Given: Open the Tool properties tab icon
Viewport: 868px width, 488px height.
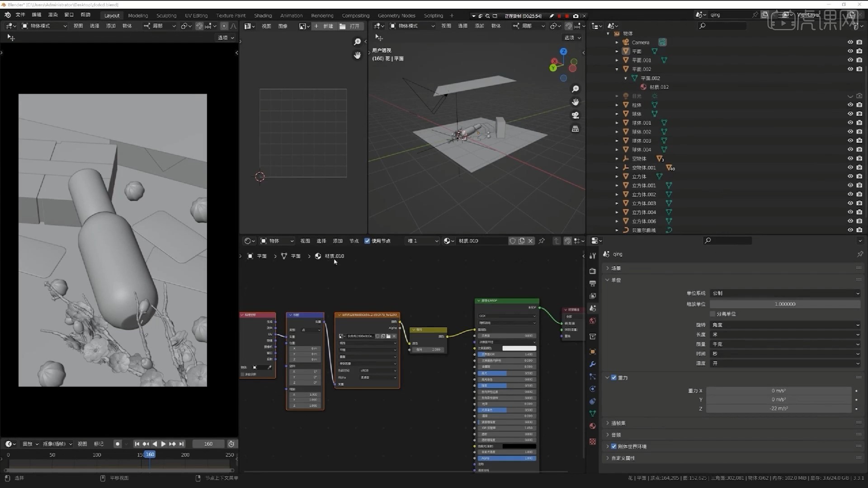Looking at the screenshot, I should pyautogui.click(x=593, y=256).
